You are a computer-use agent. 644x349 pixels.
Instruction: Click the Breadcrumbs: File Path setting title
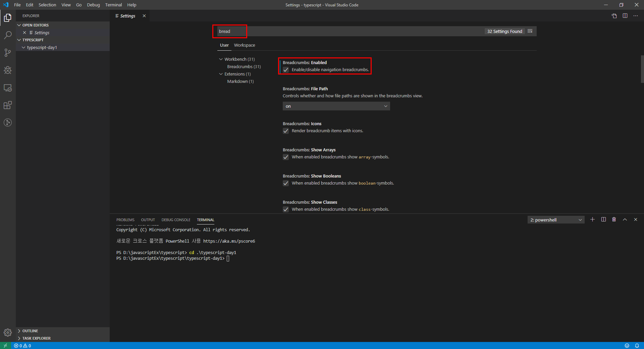[305, 89]
